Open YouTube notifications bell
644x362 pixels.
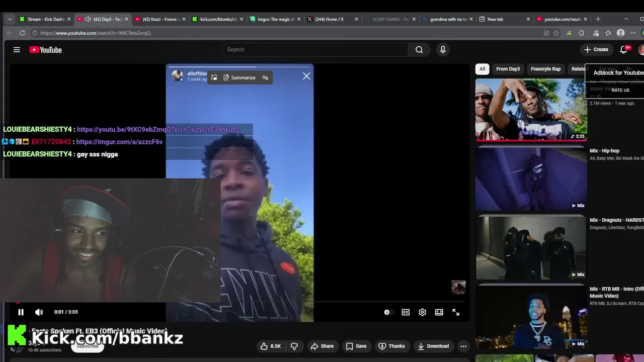(x=624, y=49)
